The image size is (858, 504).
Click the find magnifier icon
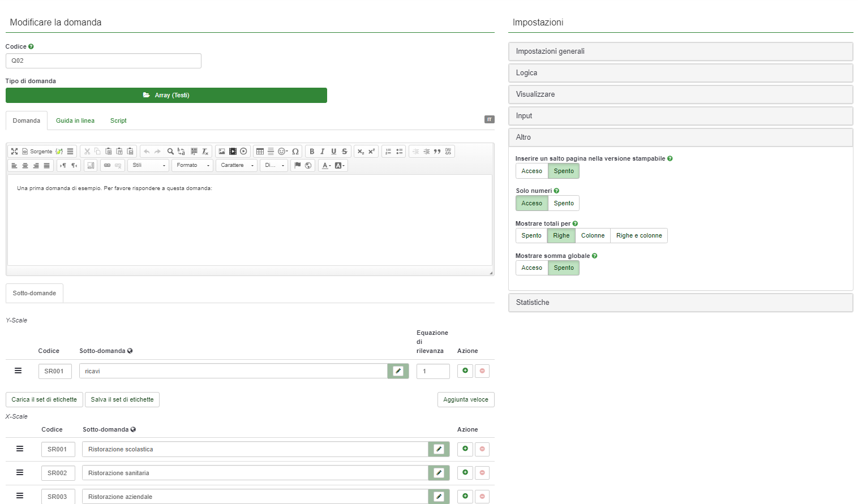pos(170,152)
